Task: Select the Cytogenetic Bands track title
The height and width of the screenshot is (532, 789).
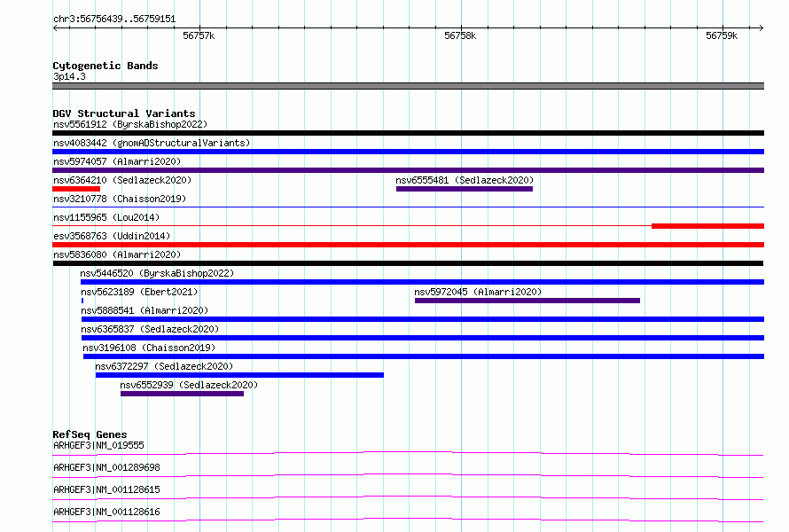Action: click(105, 66)
